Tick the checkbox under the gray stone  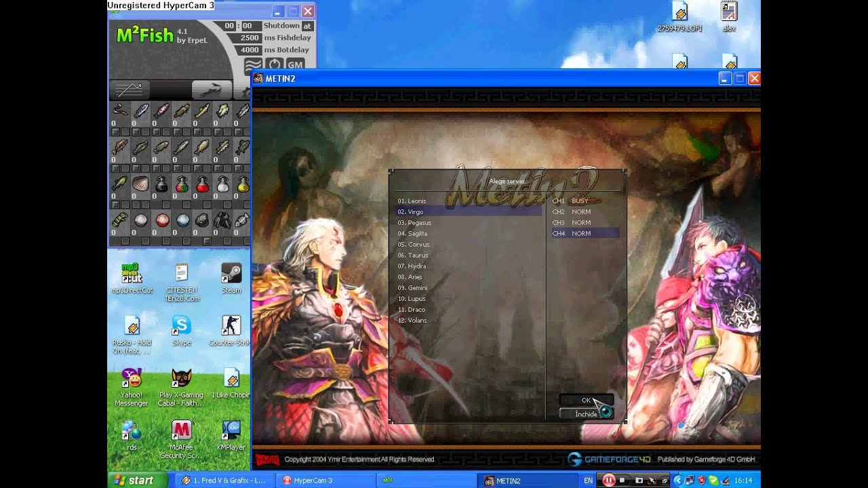pos(207,241)
